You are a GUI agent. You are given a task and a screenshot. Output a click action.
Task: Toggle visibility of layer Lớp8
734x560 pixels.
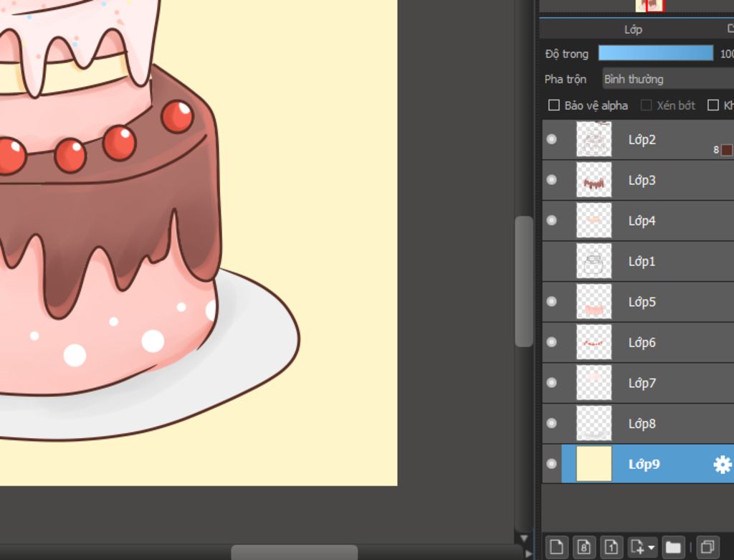coord(552,423)
